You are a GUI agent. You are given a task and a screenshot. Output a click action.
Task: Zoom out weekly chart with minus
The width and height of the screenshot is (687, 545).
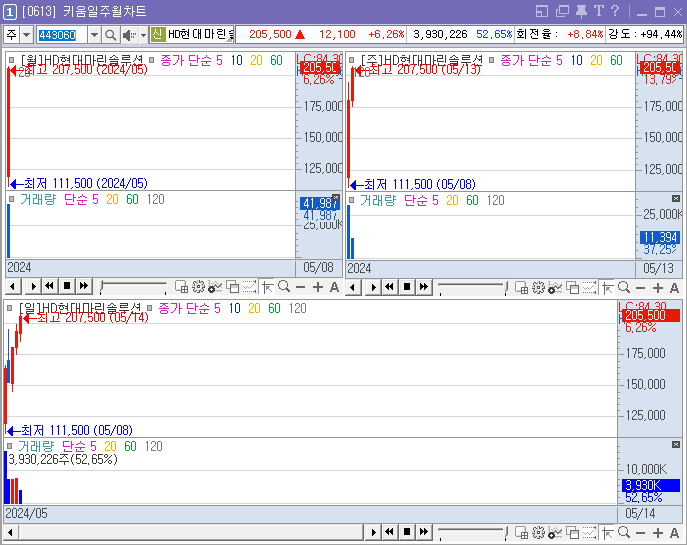[x=641, y=287]
